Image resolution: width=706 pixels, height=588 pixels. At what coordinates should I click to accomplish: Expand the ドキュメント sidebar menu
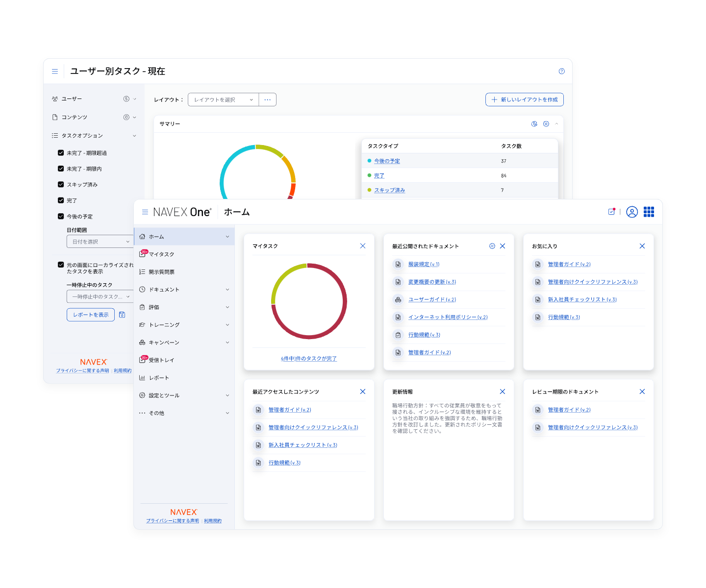184,290
